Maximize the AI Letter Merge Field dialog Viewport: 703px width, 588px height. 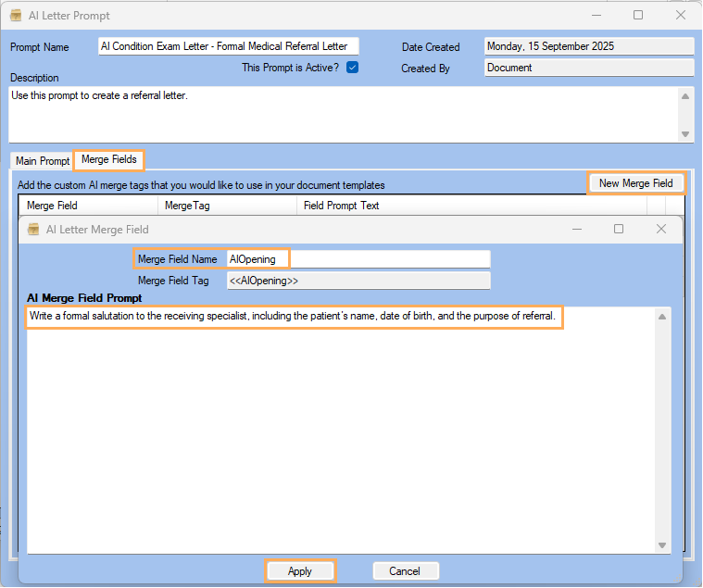pos(619,229)
